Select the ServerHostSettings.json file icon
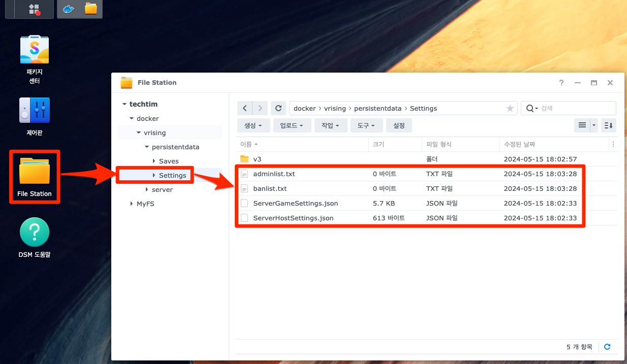This screenshot has height=364, width=627. click(244, 218)
